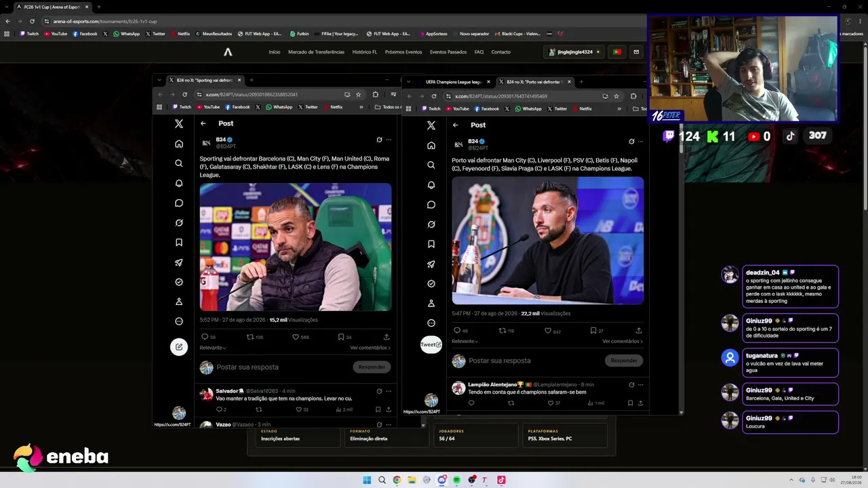Open Porto post three-dot menu
This screenshot has height=488, width=868.
coord(641,142)
